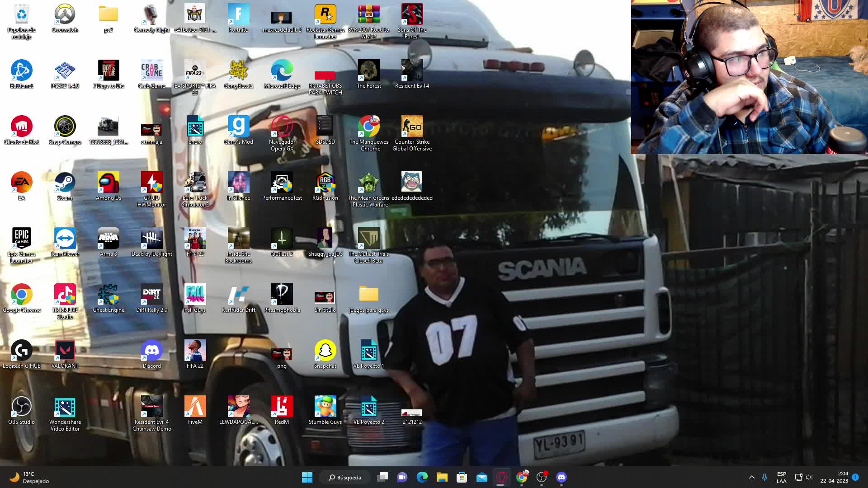Image resolution: width=868 pixels, height=488 pixels.
Task: Open the Windows Start menu
Action: pyautogui.click(x=307, y=477)
